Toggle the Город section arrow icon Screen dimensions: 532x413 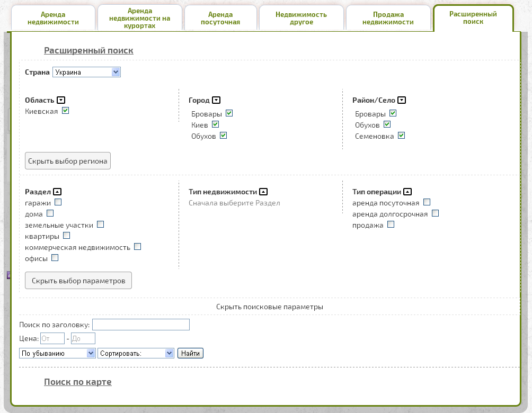click(x=216, y=100)
